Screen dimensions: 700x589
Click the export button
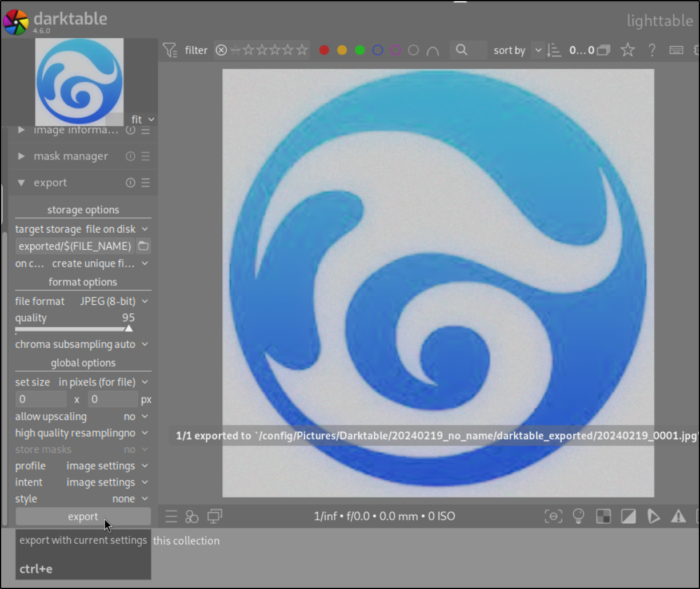pyautogui.click(x=83, y=517)
